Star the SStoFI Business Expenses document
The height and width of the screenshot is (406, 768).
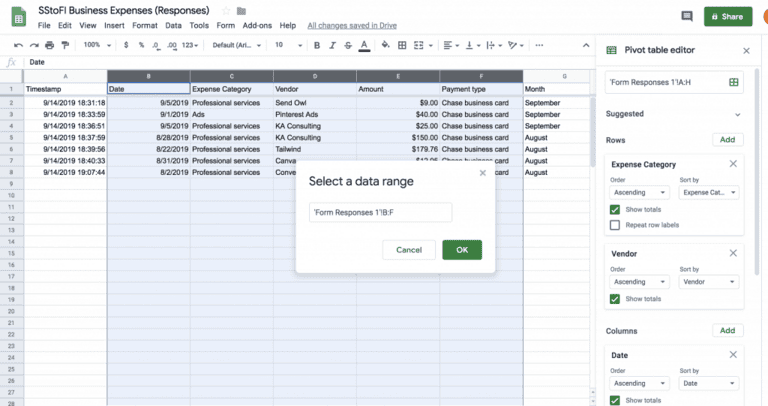[x=226, y=11]
